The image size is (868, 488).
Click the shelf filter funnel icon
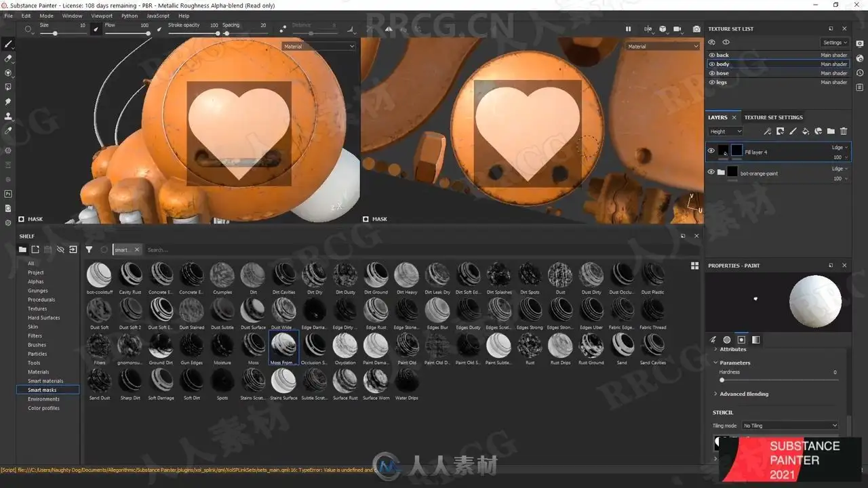point(89,249)
